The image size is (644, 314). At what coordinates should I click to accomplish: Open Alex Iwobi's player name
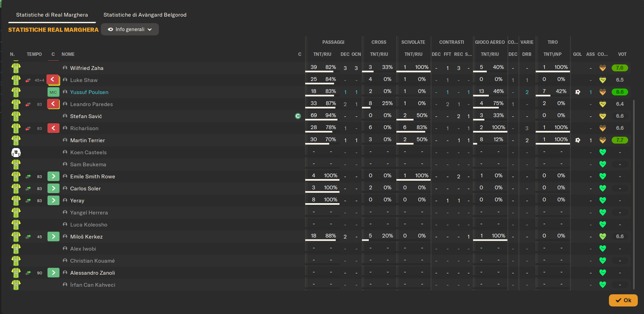pyautogui.click(x=83, y=249)
